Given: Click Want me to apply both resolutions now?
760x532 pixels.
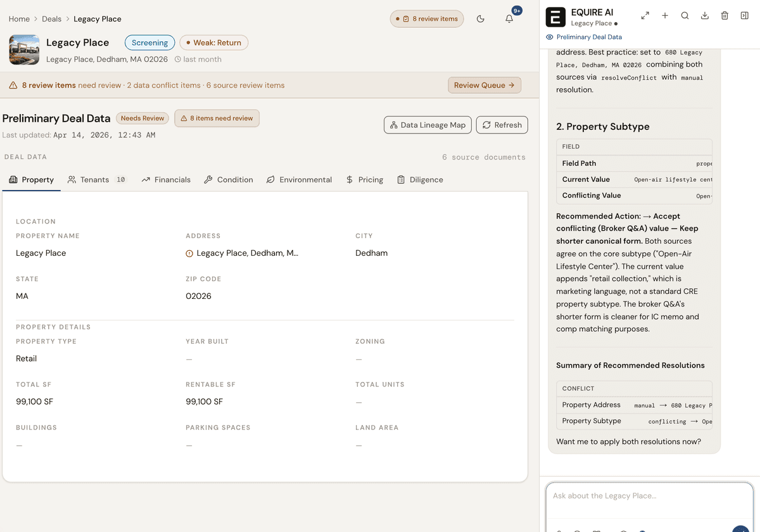Looking at the screenshot, I should [628, 442].
